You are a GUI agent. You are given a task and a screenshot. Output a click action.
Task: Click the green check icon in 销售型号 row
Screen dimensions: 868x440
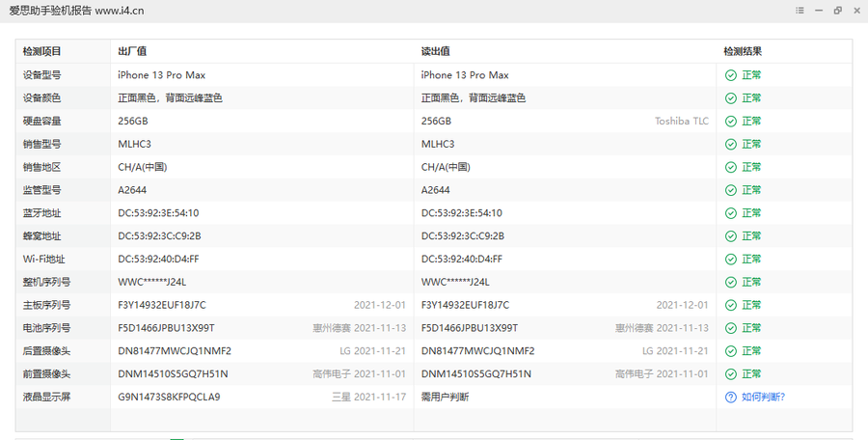pyautogui.click(x=731, y=144)
